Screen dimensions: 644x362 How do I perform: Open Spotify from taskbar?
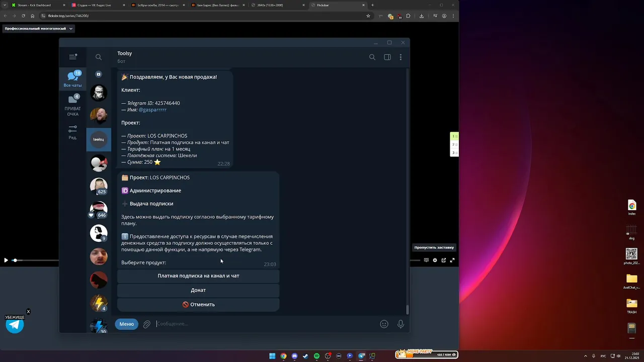316,356
